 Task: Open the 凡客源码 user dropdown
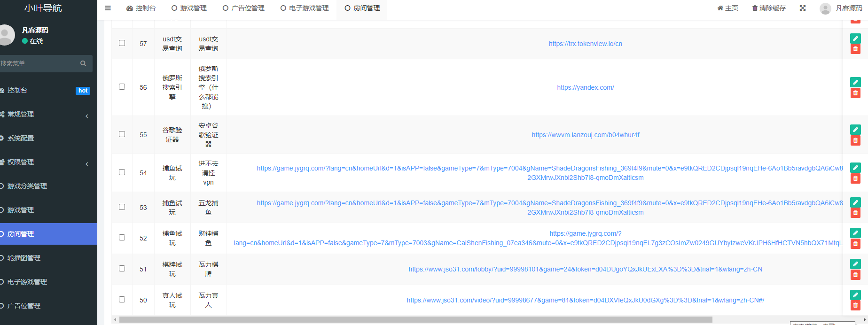pos(841,8)
